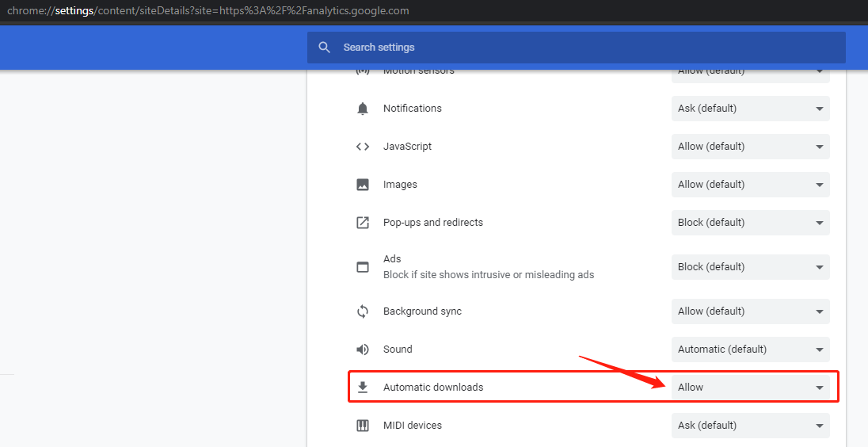
Task: Select the Background sync label
Action: [x=422, y=311]
